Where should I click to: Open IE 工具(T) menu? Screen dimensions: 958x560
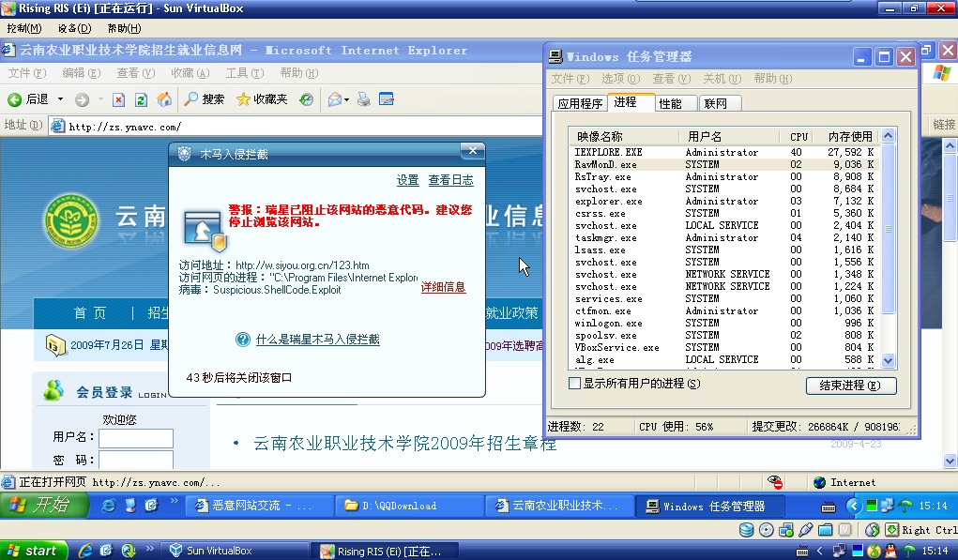tap(244, 73)
